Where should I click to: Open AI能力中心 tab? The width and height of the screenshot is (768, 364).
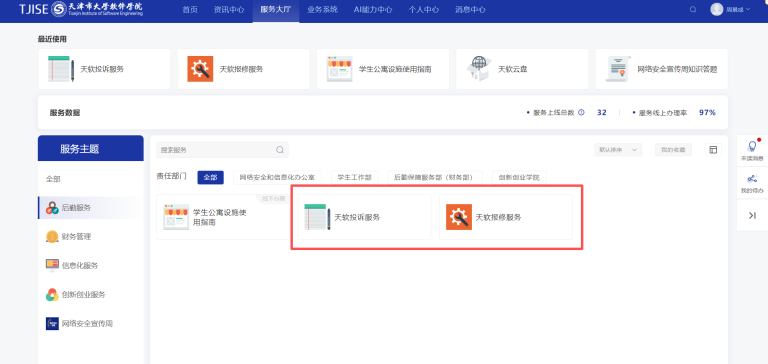click(x=373, y=9)
